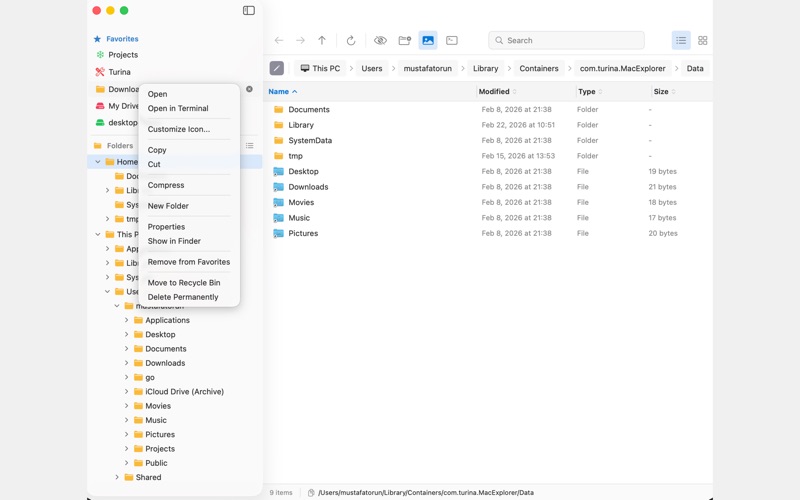Switch to grid view
800x500 pixels.
[703, 40]
